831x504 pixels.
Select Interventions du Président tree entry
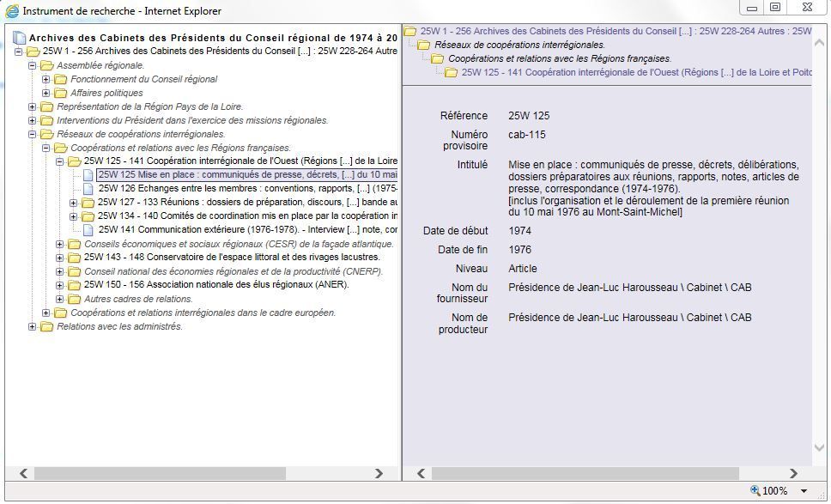[x=192, y=120]
